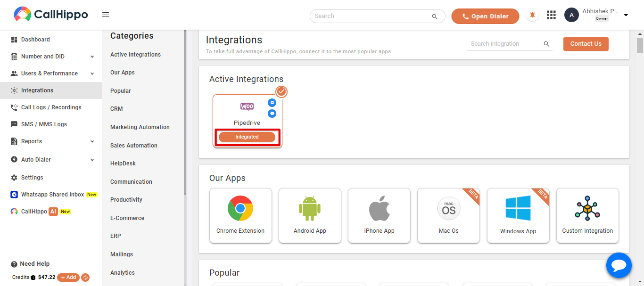Open the notifications bell
Image resolution: width=644 pixels, height=286 pixels.
[533, 15]
